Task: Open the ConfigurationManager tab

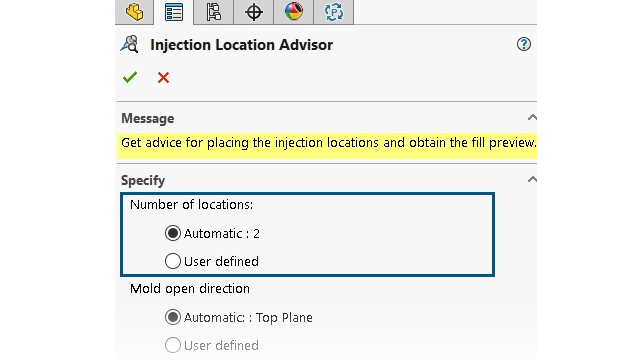Action: [213, 12]
